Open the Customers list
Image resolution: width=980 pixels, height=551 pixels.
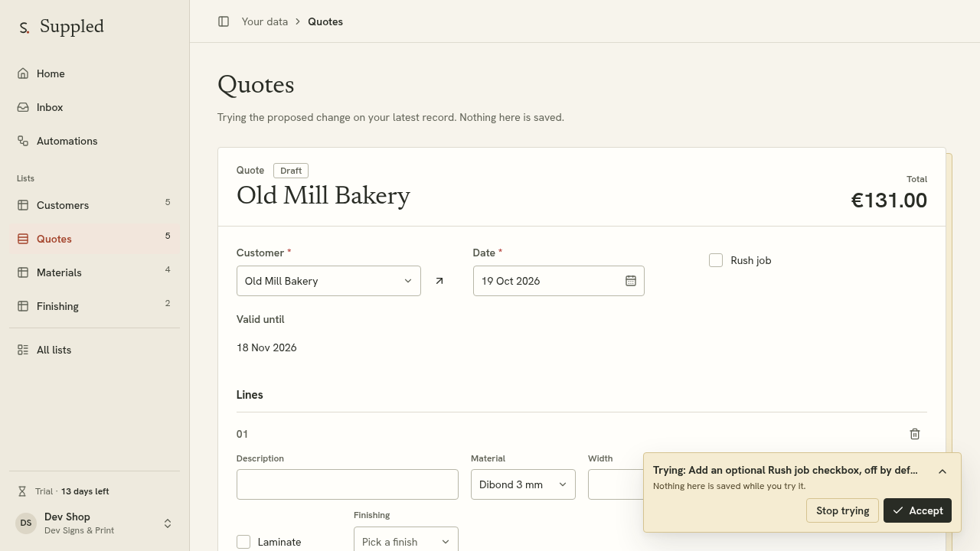[94, 205]
